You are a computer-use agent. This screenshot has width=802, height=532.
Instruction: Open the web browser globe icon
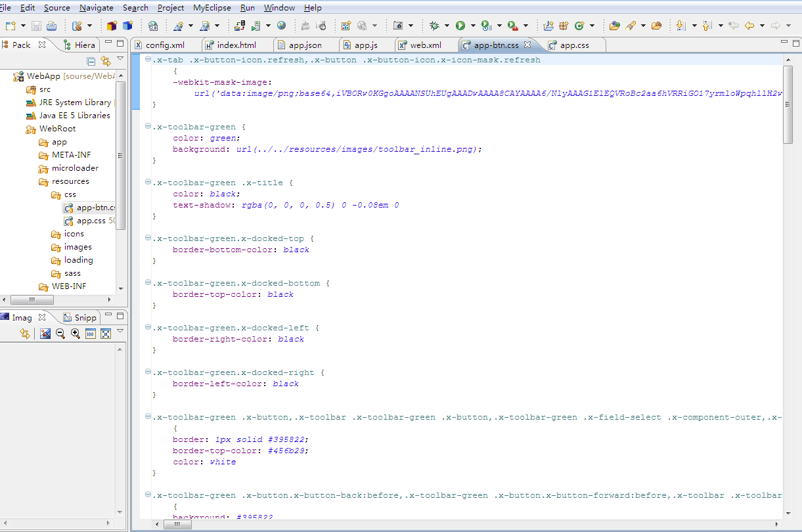coord(282,26)
